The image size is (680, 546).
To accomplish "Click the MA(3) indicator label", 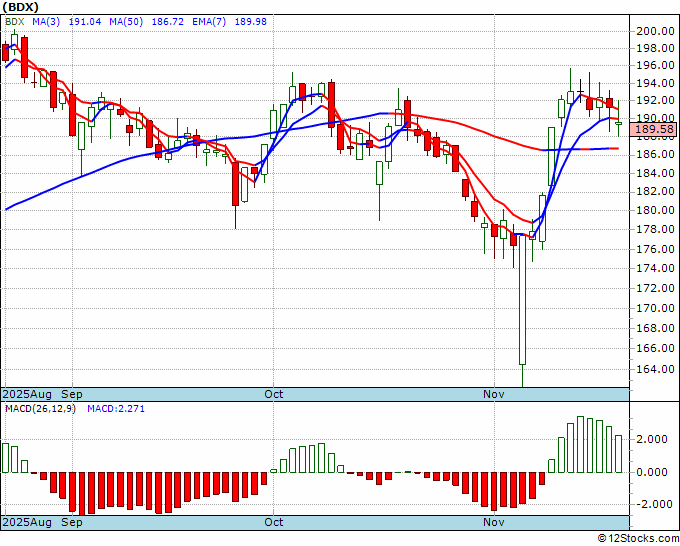I will [x=46, y=22].
